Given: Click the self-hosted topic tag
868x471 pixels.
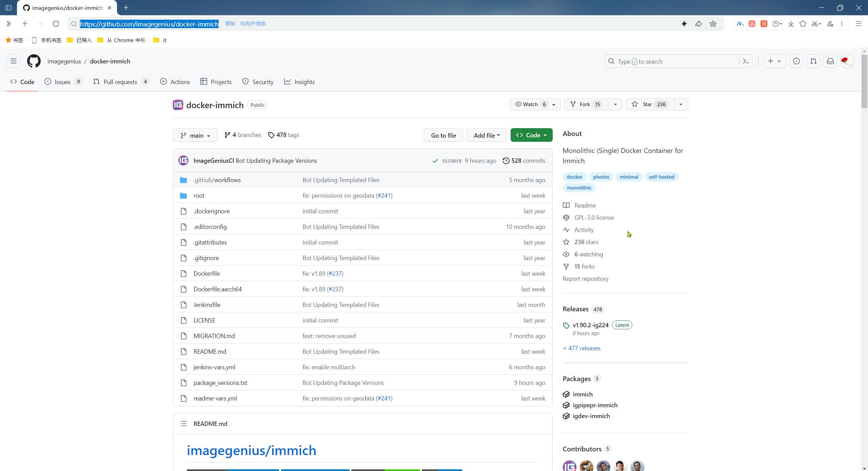Looking at the screenshot, I should click(x=661, y=177).
